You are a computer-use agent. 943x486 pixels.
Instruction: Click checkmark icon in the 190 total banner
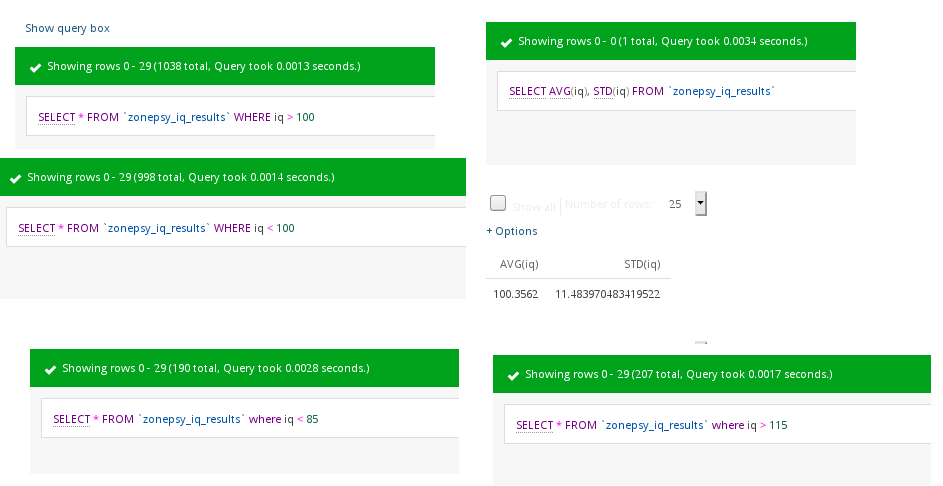point(50,369)
